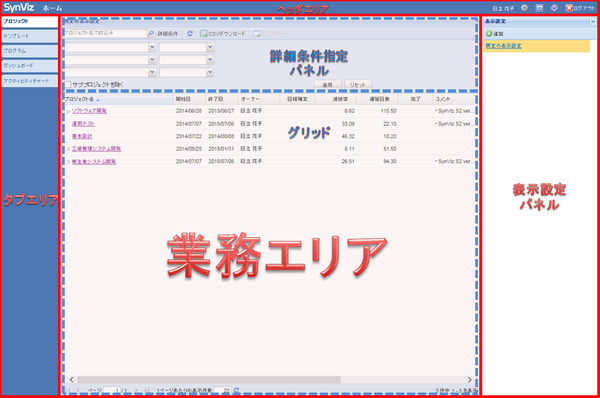Log out using the red X ログアウト icon
Viewport: 600px width, 398px height.
(569, 8)
